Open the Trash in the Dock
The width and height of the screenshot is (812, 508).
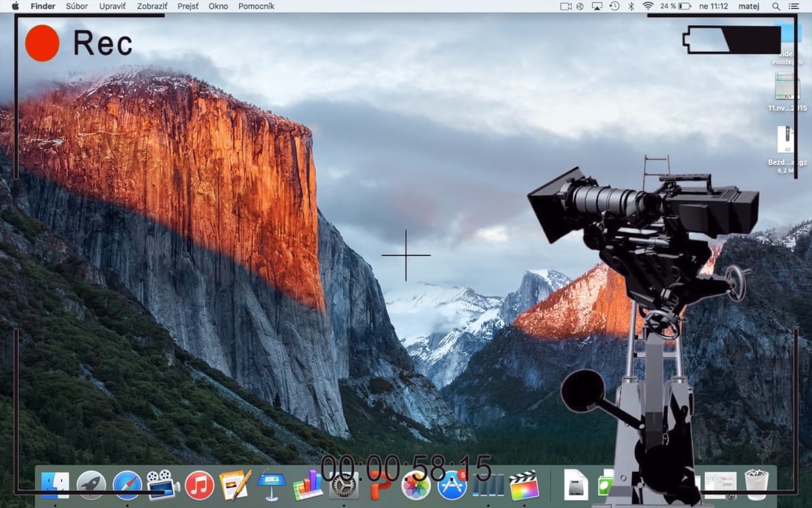coord(757,485)
